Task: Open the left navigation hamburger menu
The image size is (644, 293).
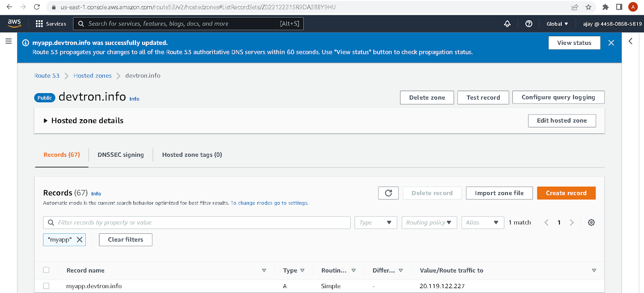Action: point(8,41)
